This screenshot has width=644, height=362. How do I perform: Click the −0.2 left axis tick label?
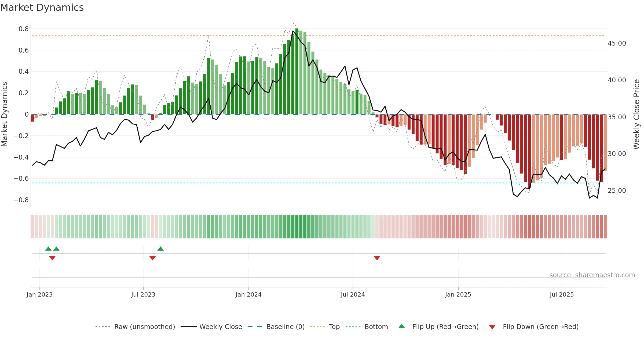point(21,136)
